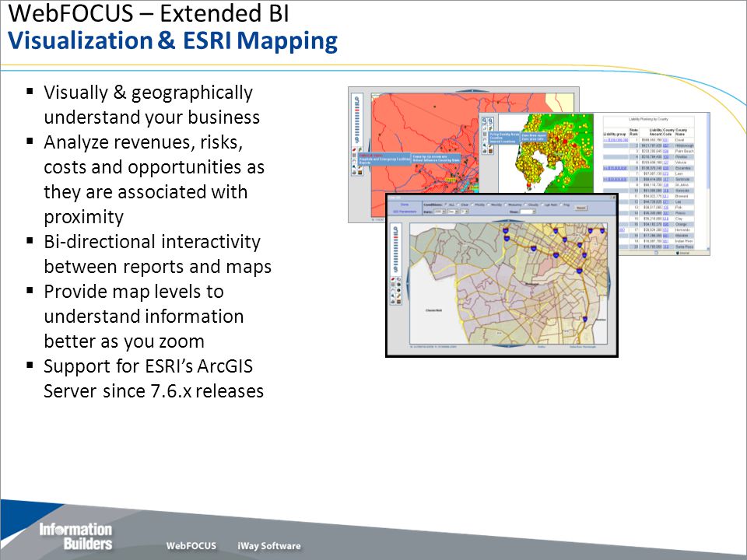Image resolution: width=747 pixels, height=560 pixels.
Task: Adjust the zoom level slider in red map window
Action: pos(357,120)
